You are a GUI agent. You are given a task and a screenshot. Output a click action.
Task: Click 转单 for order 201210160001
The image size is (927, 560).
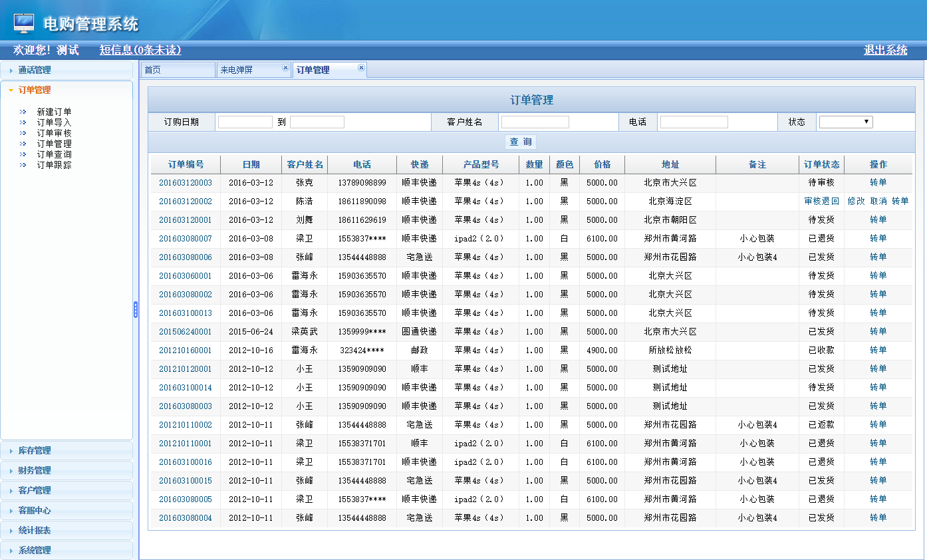point(878,350)
